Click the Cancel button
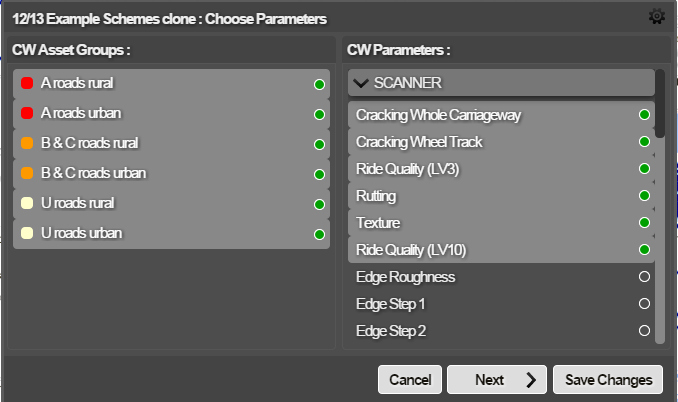This screenshot has width=678, height=402. pyautogui.click(x=410, y=380)
